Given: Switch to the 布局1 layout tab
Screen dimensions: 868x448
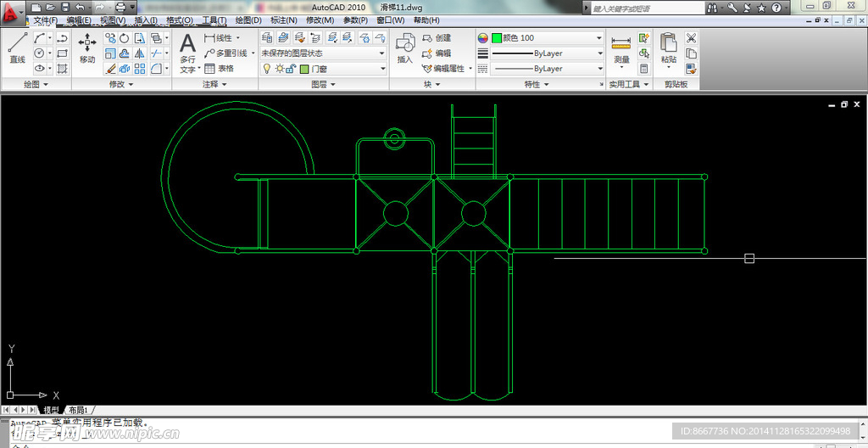Looking at the screenshot, I should point(79,410).
